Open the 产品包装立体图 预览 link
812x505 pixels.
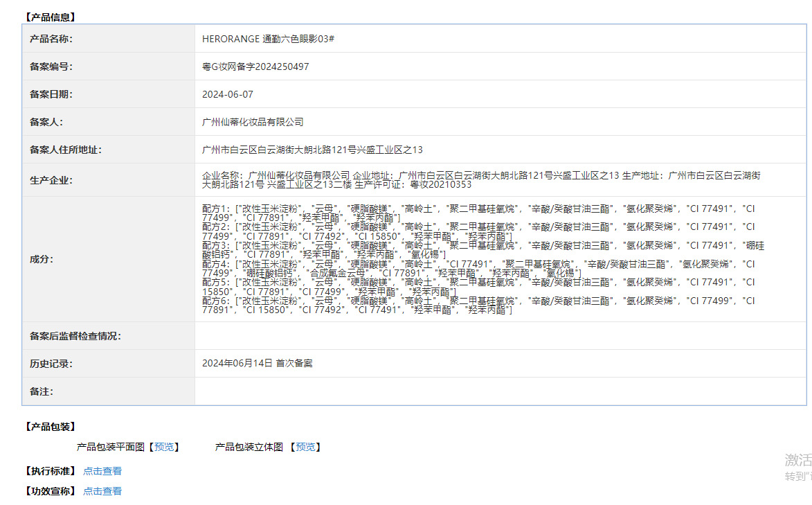(x=305, y=447)
